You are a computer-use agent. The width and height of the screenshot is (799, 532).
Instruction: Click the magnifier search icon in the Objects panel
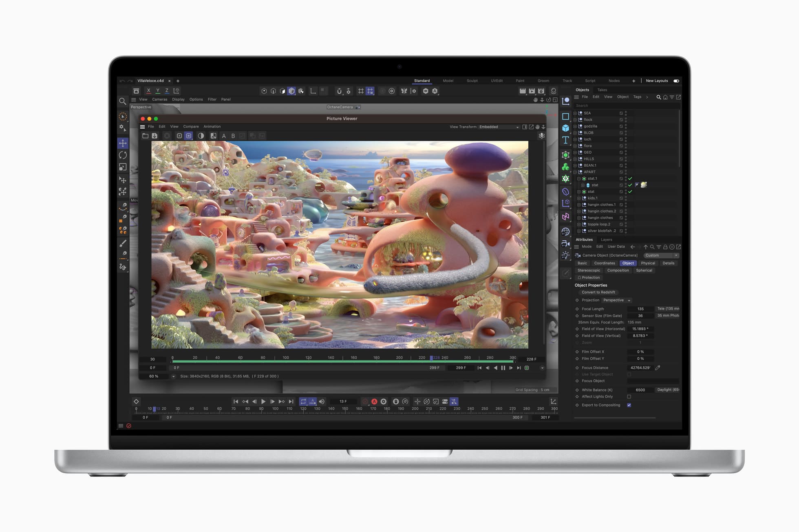pyautogui.click(x=658, y=97)
